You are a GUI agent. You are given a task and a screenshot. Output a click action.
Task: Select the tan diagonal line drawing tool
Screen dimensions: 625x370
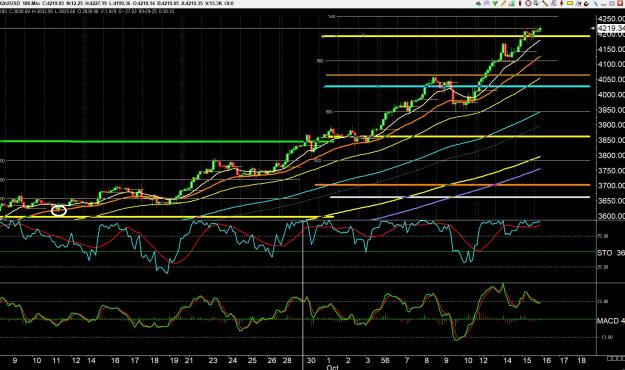[503, 4]
